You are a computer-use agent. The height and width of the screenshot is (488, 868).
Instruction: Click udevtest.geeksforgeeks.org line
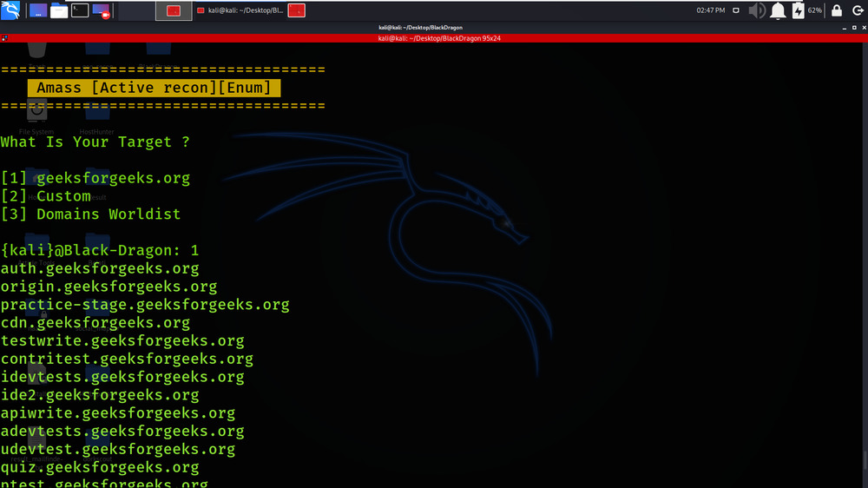click(x=118, y=449)
